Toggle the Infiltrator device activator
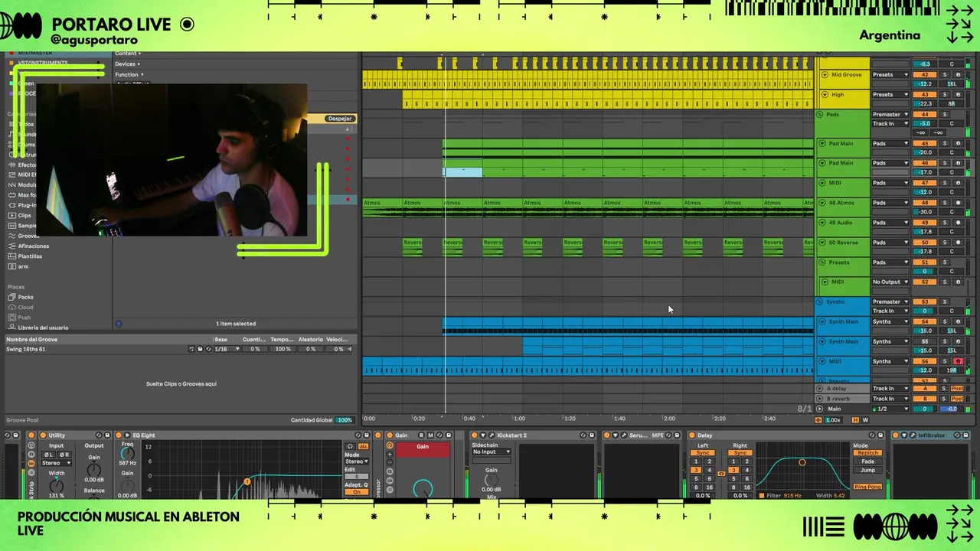This screenshot has width=980, height=551. click(x=895, y=435)
